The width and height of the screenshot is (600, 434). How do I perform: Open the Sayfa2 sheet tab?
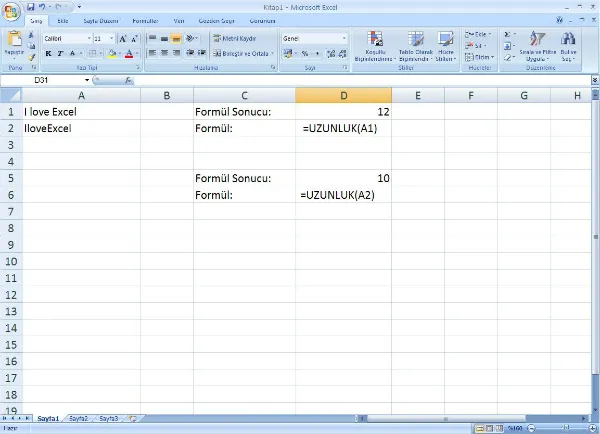[78, 418]
